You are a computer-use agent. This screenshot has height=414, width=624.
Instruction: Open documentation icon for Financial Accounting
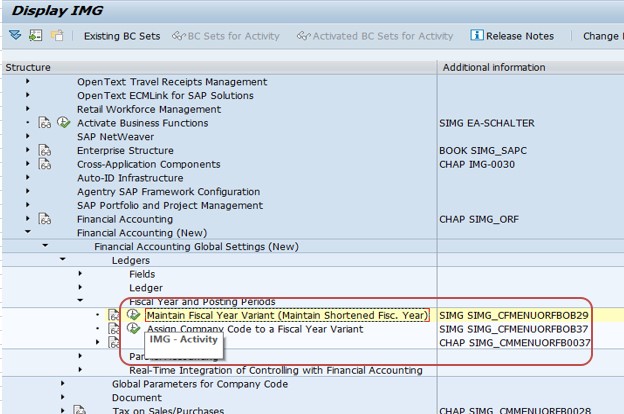tap(45, 219)
